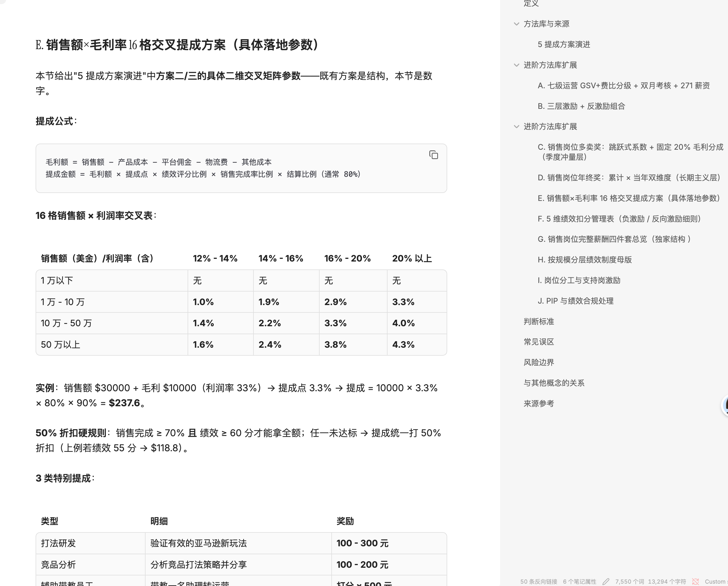Open F. 5 维绩效扣分管理表 outline item
728x586 pixels.
click(x=620, y=219)
